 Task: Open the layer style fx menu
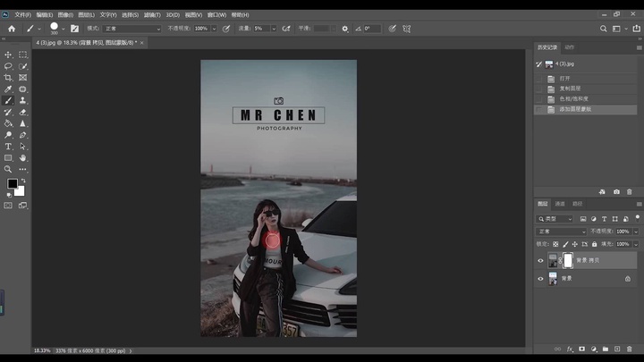[569, 349]
